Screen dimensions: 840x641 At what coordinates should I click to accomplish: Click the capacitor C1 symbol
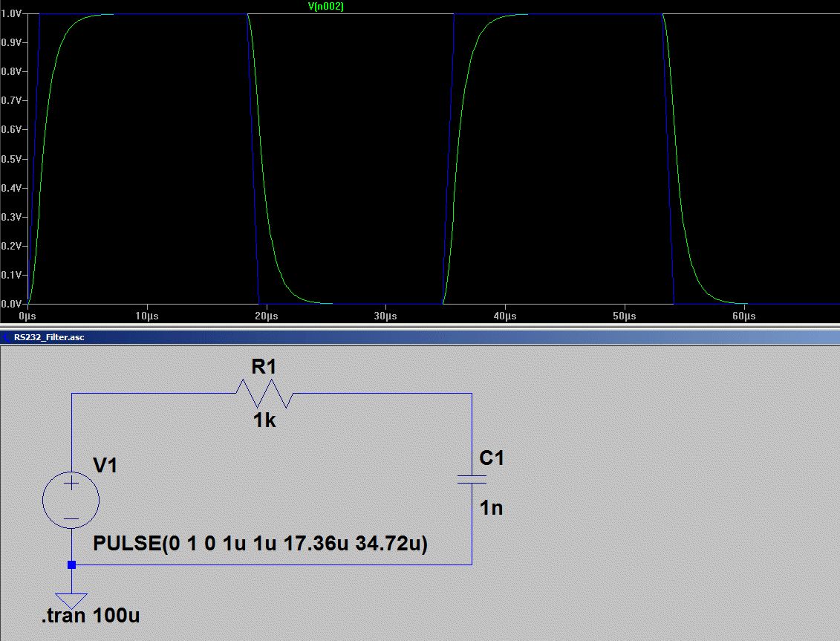pyautogui.click(x=472, y=480)
